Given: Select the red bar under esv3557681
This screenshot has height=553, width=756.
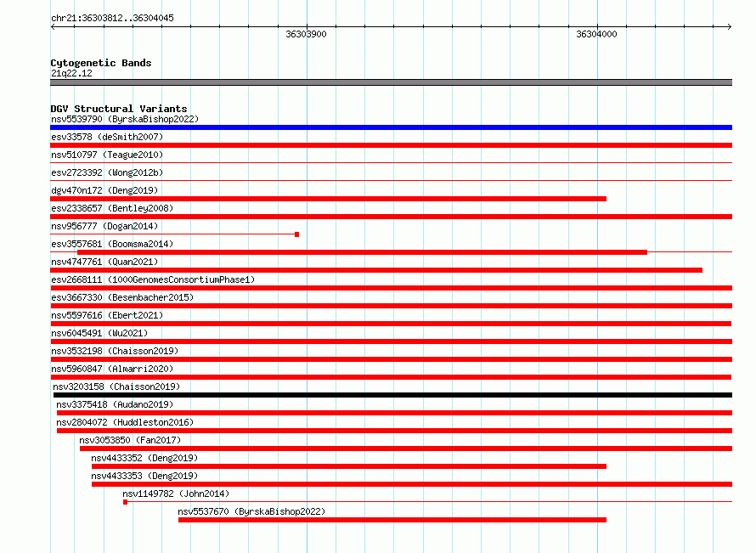Looking at the screenshot, I should tap(362, 252).
